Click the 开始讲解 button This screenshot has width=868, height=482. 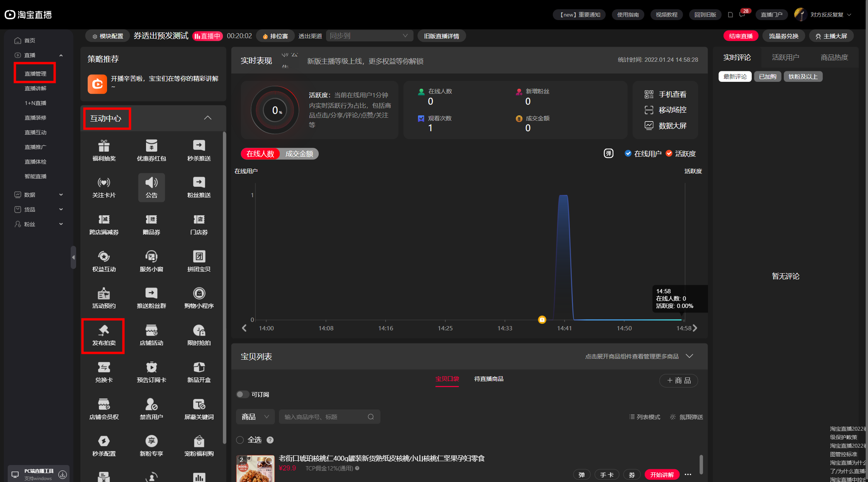point(662,475)
